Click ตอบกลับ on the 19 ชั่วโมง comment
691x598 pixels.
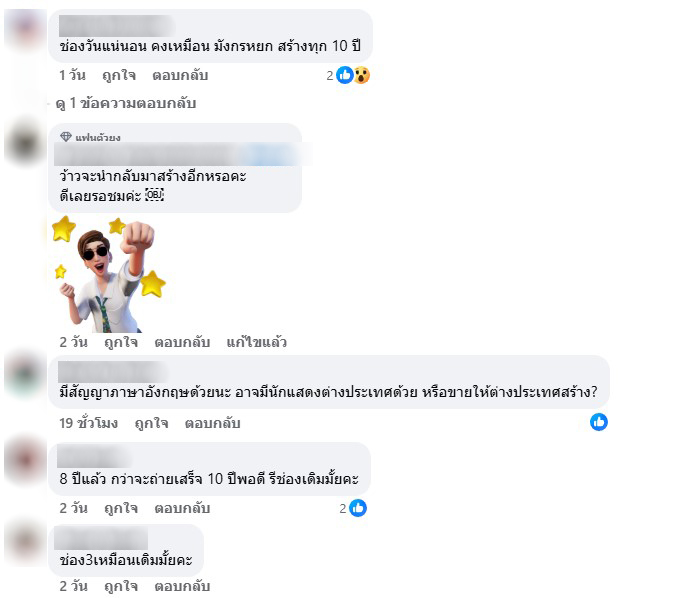click(x=212, y=423)
